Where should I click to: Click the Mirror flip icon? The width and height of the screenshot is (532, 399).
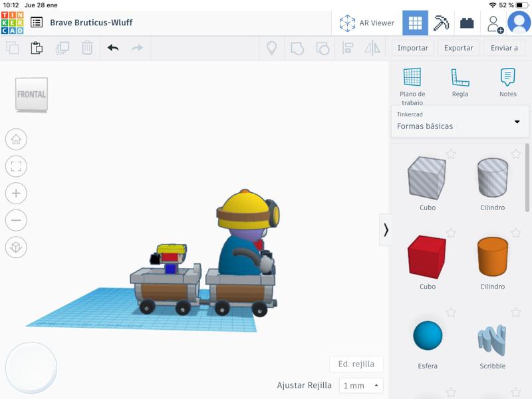coord(372,48)
